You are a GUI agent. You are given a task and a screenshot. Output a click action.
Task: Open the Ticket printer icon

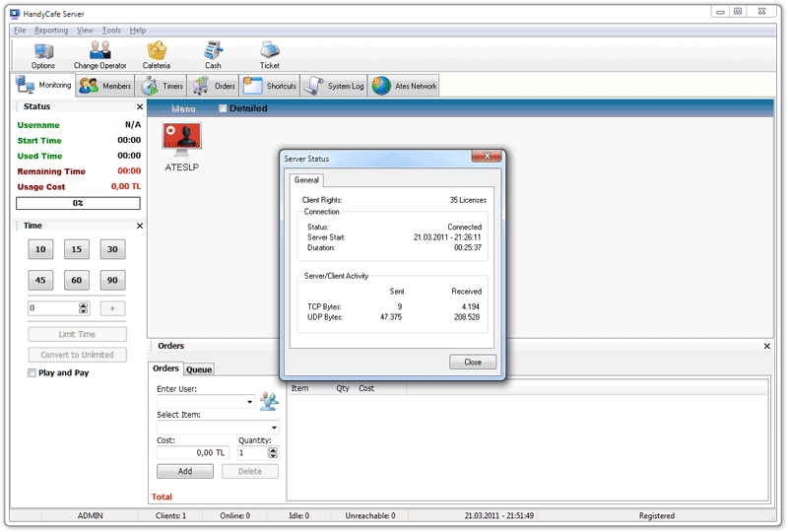coord(269,52)
